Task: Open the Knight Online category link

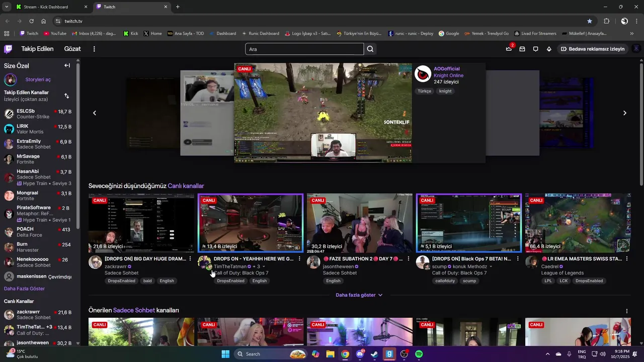Action: click(448, 75)
